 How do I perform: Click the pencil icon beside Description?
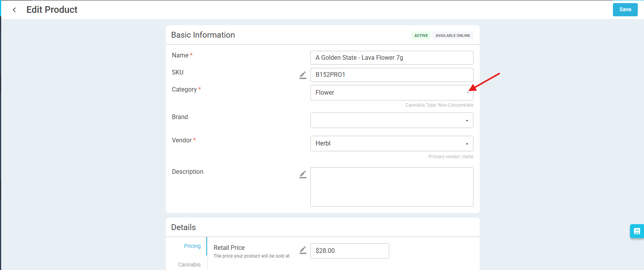click(303, 175)
